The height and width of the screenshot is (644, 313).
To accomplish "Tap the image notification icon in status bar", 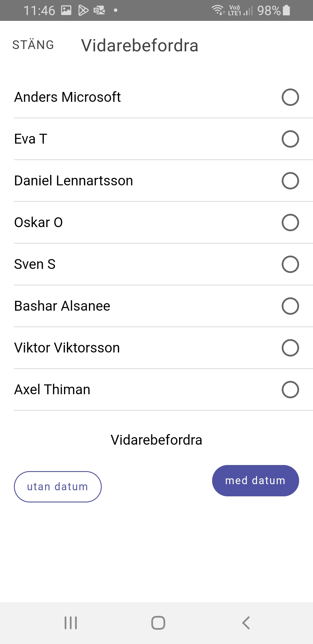I will (x=66, y=10).
